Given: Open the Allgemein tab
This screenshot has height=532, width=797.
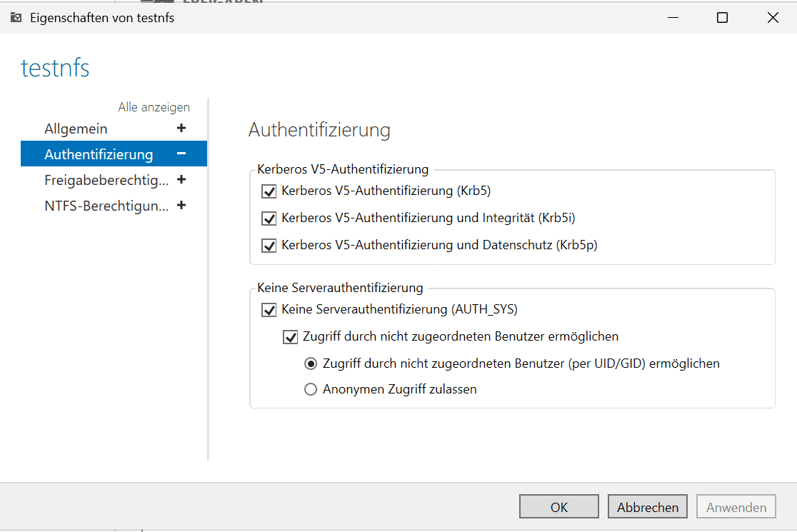Looking at the screenshot, I should point(76,129).
